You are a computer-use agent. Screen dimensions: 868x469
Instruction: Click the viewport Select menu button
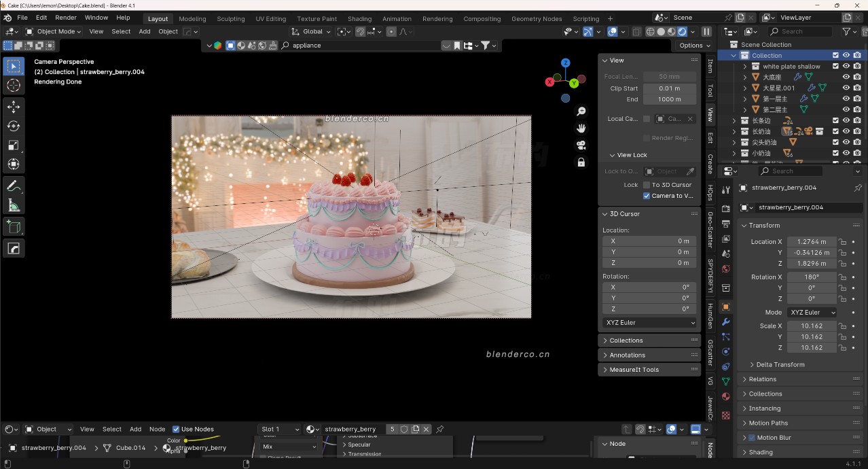(121, 31)
